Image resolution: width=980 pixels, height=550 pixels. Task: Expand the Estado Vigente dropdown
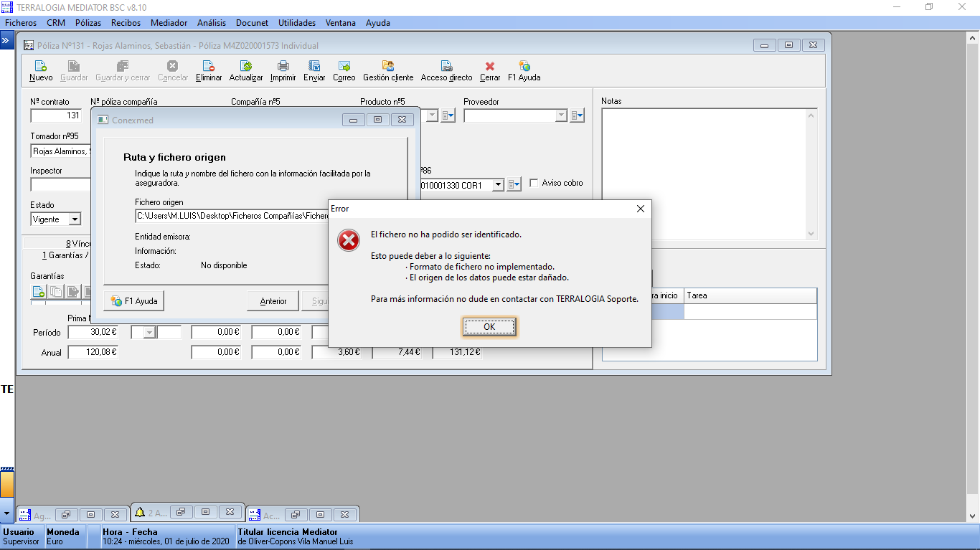tap(75, 219)
